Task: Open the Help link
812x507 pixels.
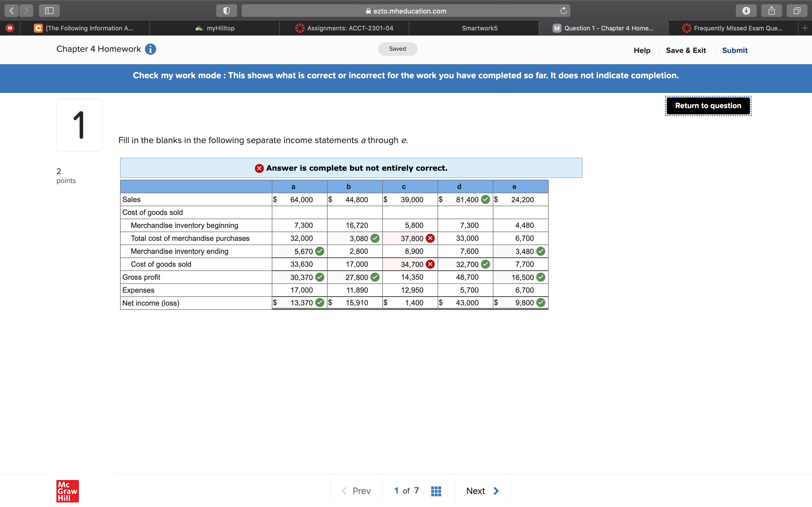Action: 641,50
